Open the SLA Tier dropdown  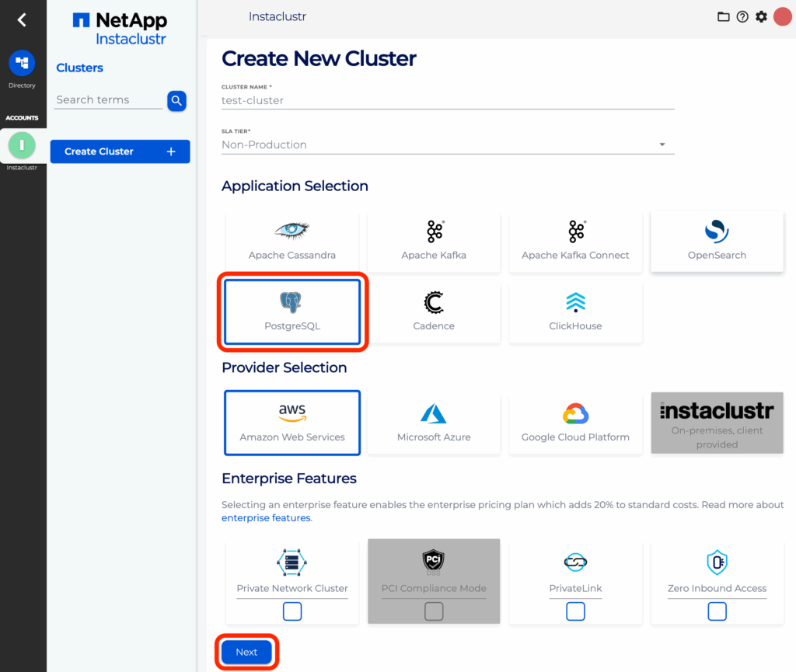coord(662,144)
